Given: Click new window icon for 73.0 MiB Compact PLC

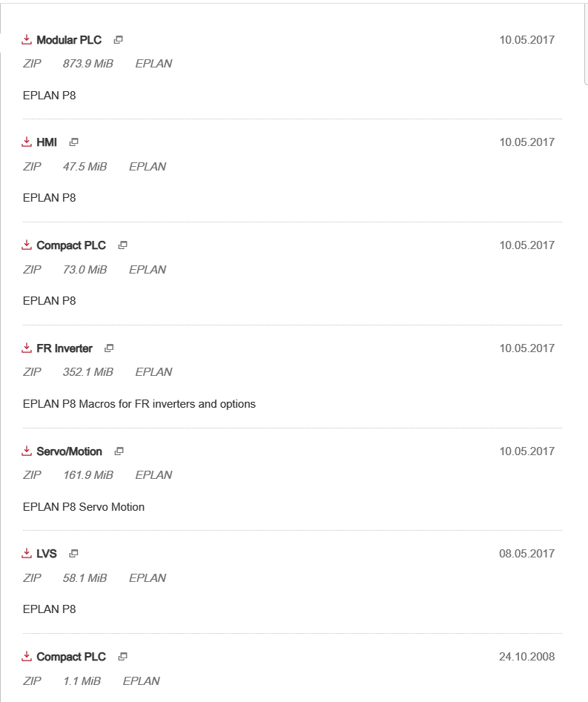Looking at the screenshot, I should (122, 245).
